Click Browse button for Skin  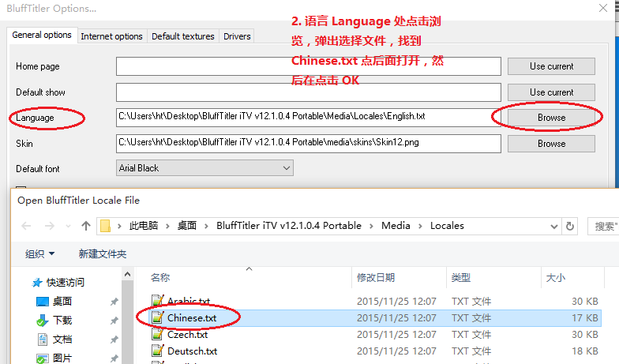pyautogui.click(x=551, y=144)
